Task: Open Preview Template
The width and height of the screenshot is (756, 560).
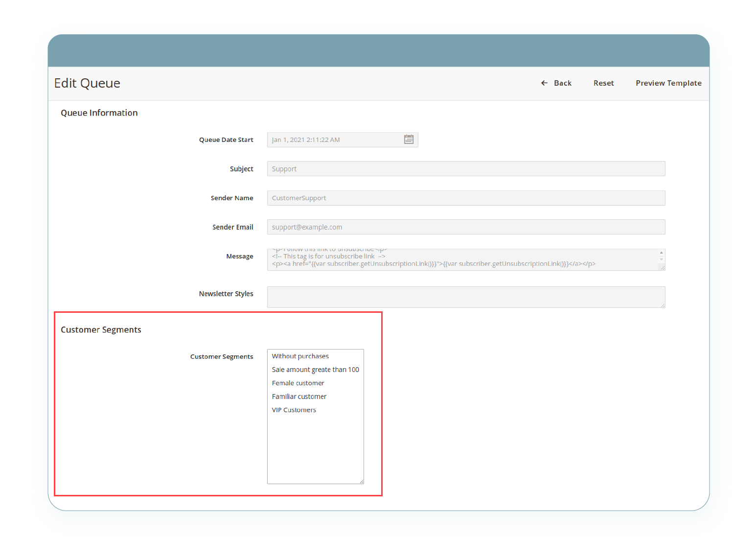Action: 668,83
